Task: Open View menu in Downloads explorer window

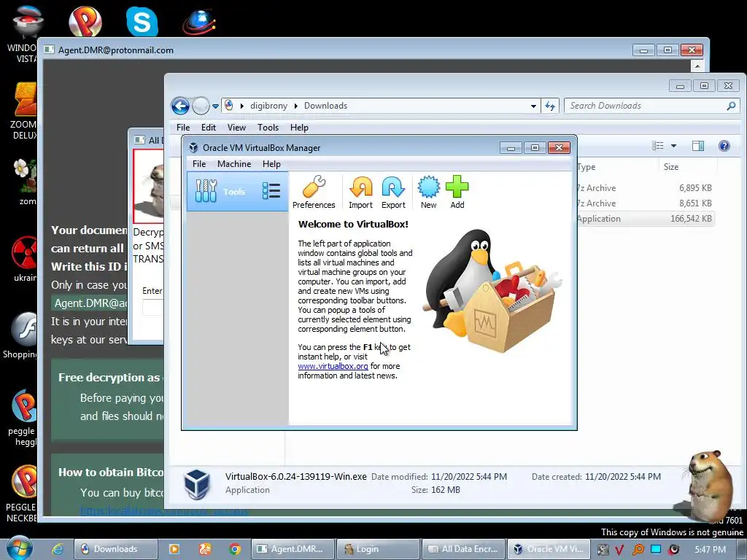Action: tap(236, 128)
